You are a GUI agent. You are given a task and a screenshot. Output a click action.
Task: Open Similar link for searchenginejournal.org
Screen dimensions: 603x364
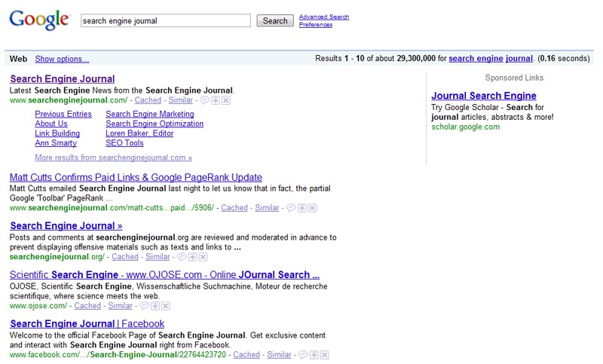point(158,257)
